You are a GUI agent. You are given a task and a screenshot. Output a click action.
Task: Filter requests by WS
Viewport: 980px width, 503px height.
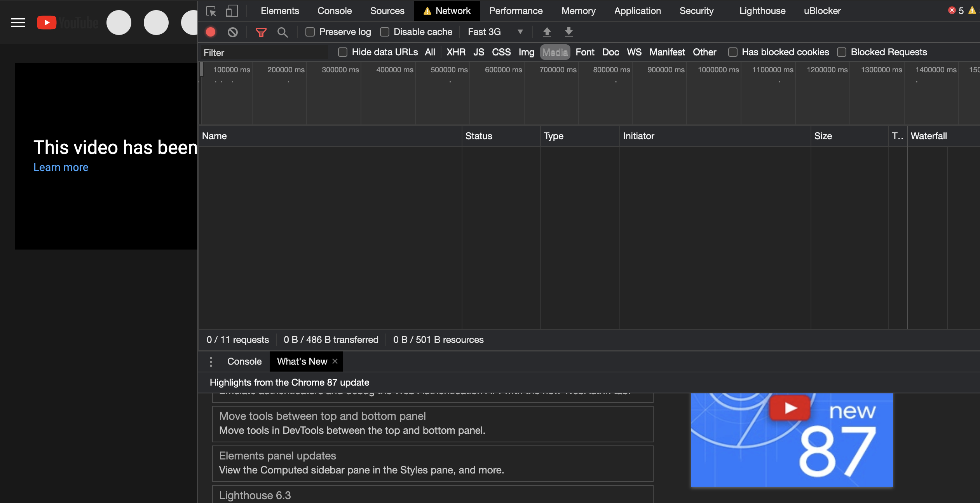pos(634,52)
